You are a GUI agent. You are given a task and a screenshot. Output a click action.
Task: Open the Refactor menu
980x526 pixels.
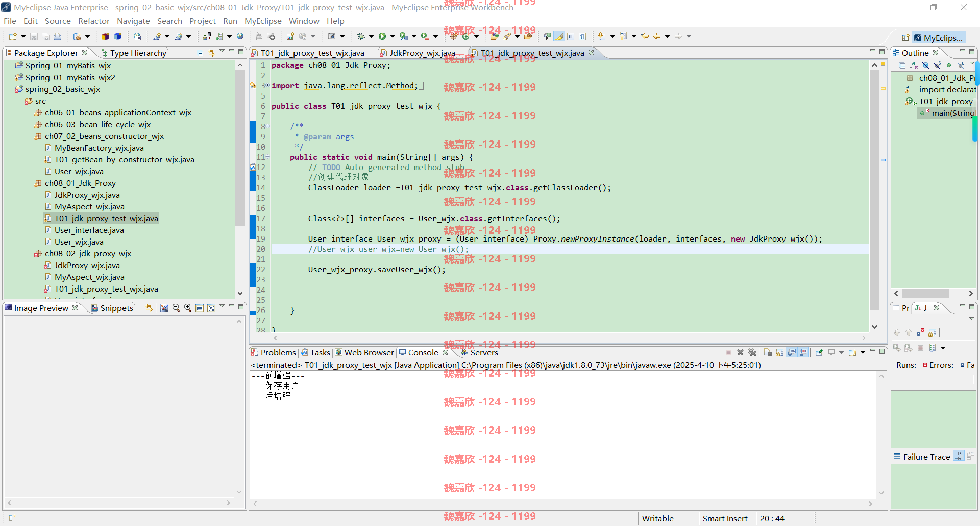click(93, 21)
